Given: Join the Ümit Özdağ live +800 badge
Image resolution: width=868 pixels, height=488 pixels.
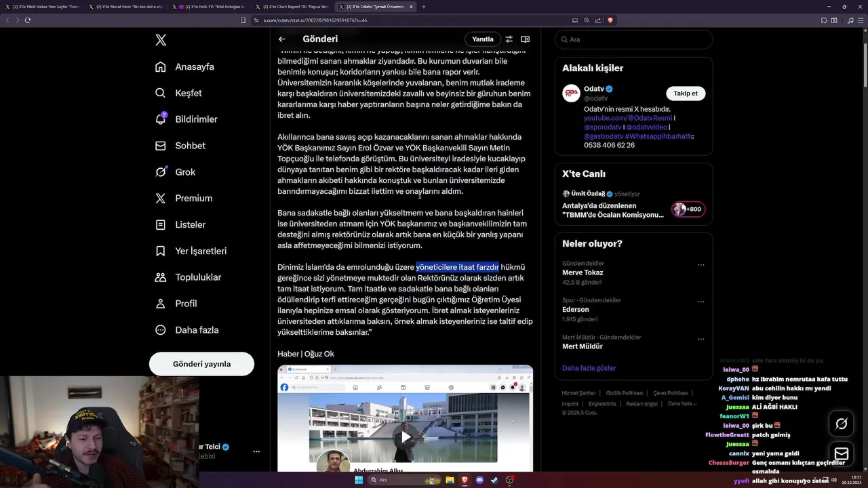Looking at the screenshot, I should [x=688, y=209].
